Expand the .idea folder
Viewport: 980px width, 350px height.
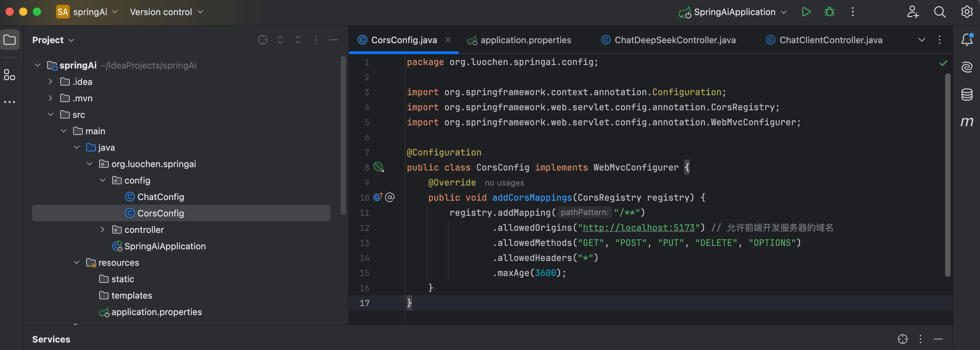pos(50,82)
